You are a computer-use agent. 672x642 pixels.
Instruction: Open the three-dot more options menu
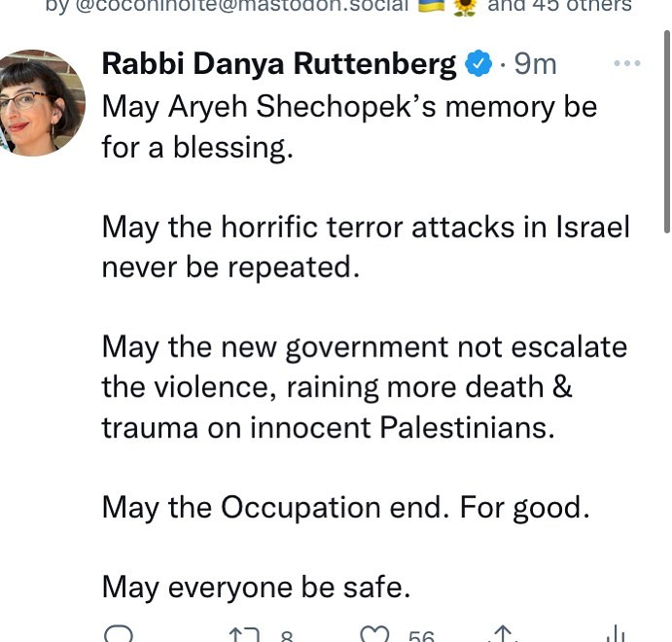pos(627,64)
